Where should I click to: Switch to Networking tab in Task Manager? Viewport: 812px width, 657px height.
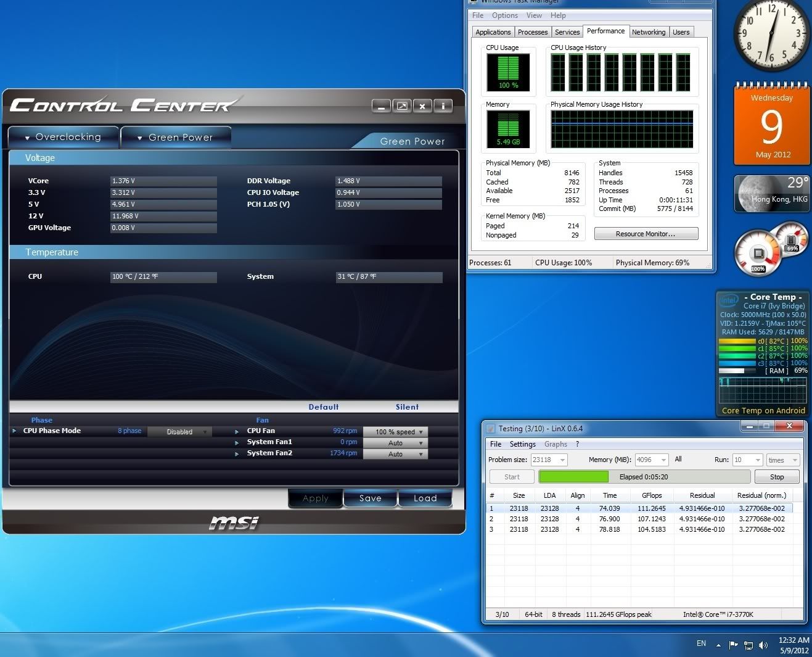(x=649, y=32)
